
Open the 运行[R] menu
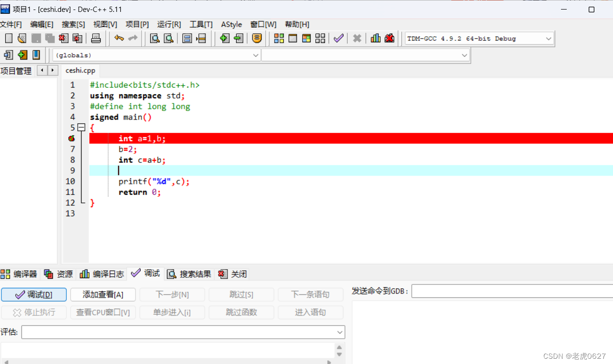[169, 24]
